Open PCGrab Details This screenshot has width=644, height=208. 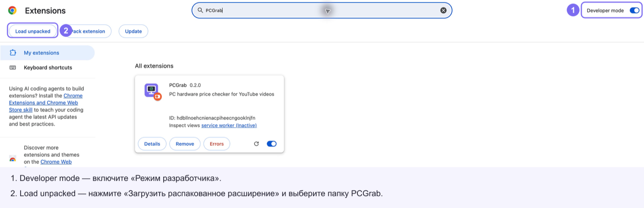152,144
